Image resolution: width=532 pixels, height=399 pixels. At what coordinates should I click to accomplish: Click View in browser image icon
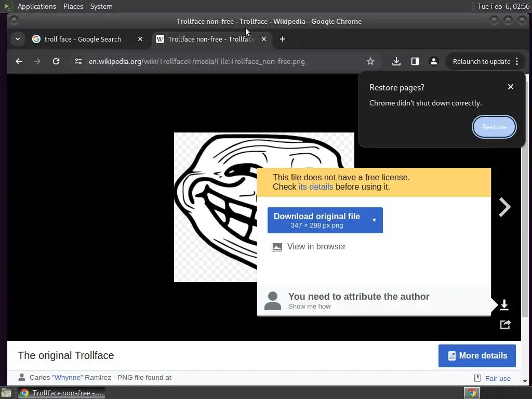coord(276,247)
